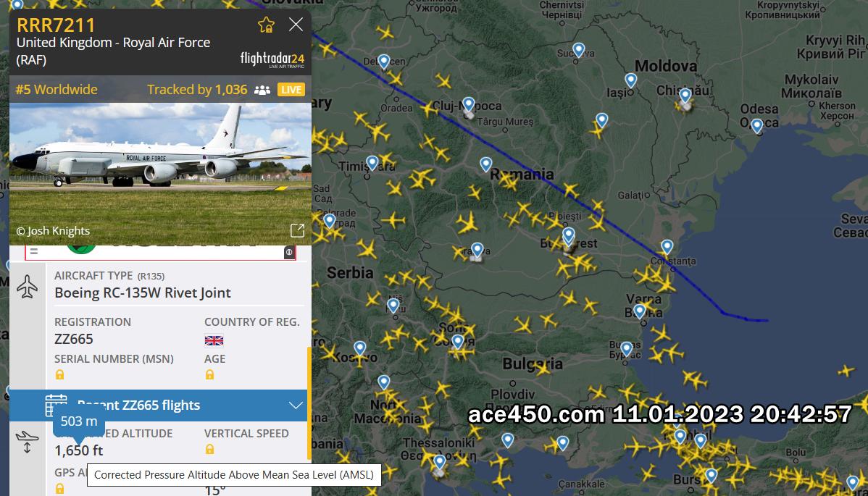The image size is (868, 496).
Task: Click the Vertical Speed padlock icon
Action: pyautogui.click(x=209, y=450)
